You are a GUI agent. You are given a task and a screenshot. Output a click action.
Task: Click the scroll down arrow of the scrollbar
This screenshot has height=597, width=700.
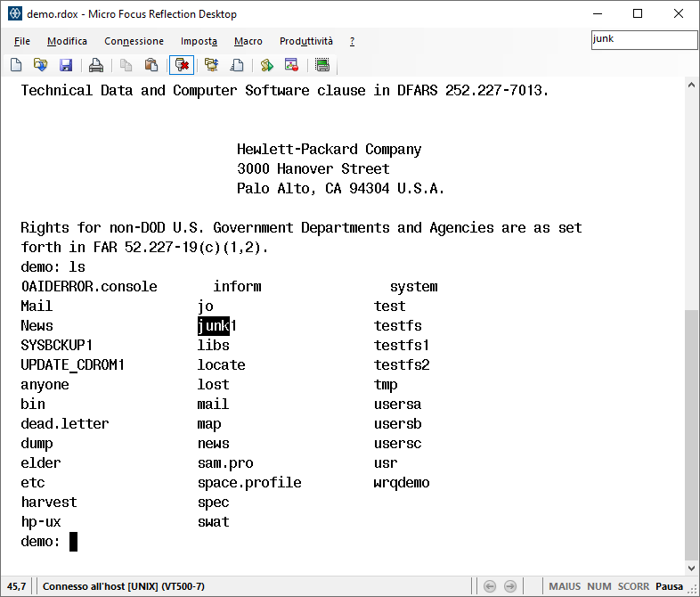pos(691,568)
